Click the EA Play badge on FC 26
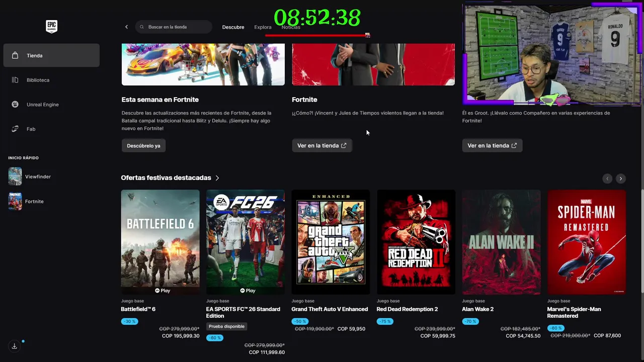This screenshot has height=362, width=644. pyautogui.click(x=248, y=291)
